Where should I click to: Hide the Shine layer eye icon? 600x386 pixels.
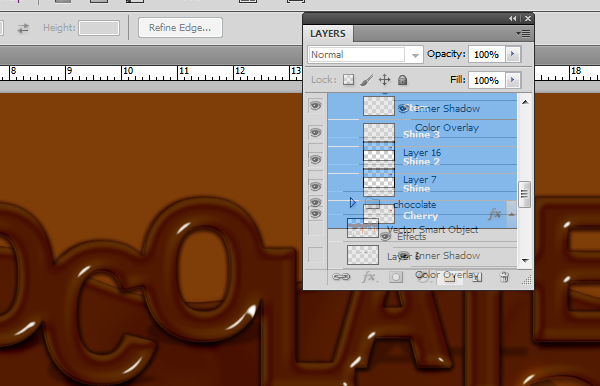(315, 186)
